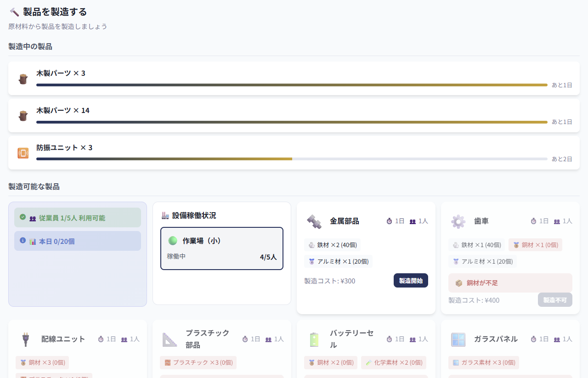Click the orange 防振ユニット icon
This screenshot has height=378, width=588.
pyautogui.click(x=23, y=153)
